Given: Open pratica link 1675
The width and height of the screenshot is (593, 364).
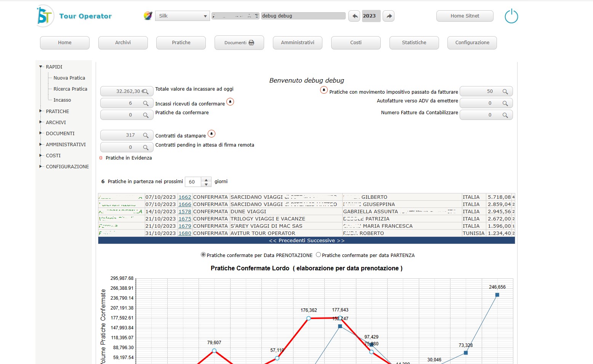Looking at the screenshot, I should 185,219.
